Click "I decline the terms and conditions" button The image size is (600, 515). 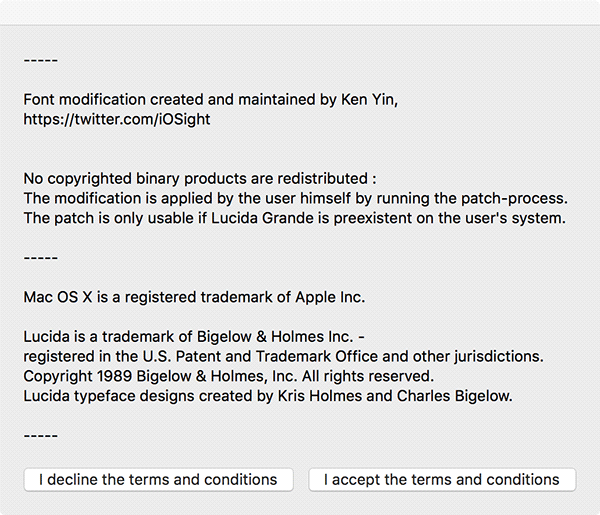pos(158,480)
